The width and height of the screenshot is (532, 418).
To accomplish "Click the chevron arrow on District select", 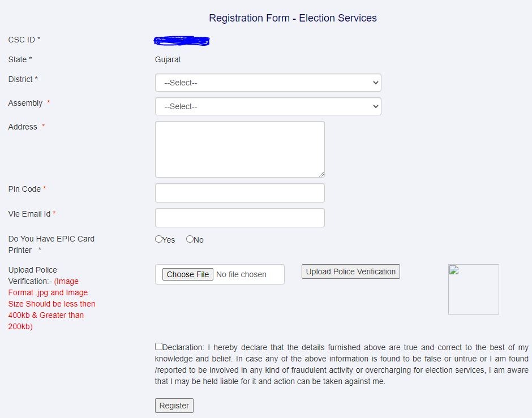I will tap(375, 83).
